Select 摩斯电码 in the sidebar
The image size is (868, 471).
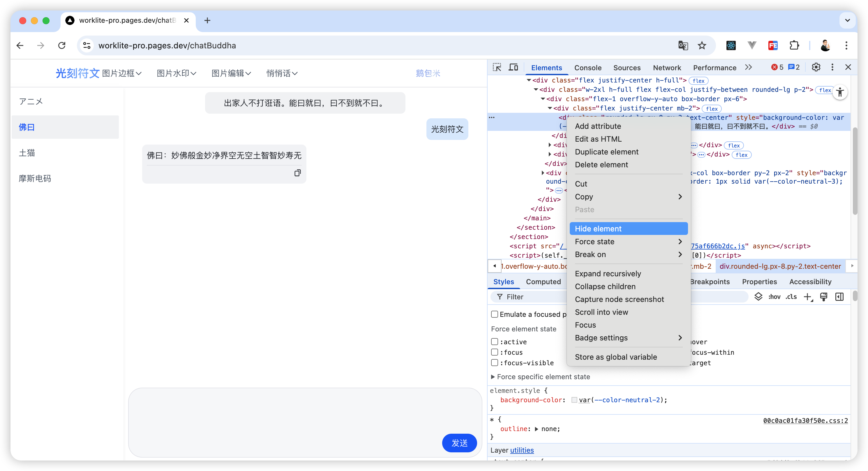click(x=35, y=178)
